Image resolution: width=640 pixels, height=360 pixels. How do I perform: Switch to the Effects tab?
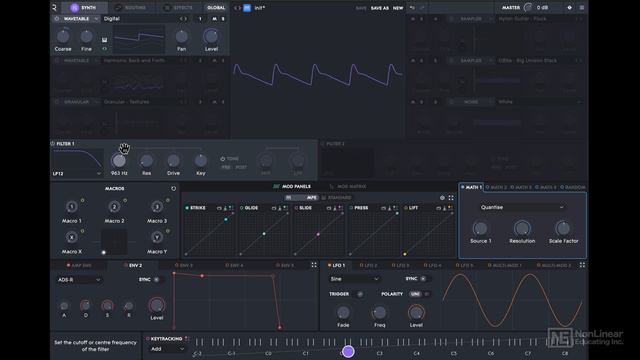pyautogui.click(x=178, y=7)
